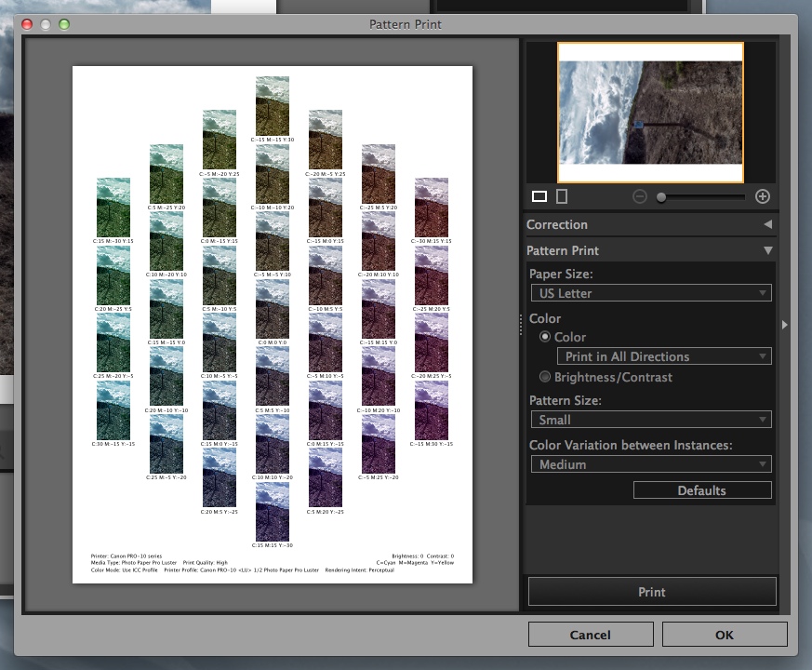The width and height of the screenshot is (812, 670).
Task: Click the preview zoom slider handle
Action: tap(661, 197)
